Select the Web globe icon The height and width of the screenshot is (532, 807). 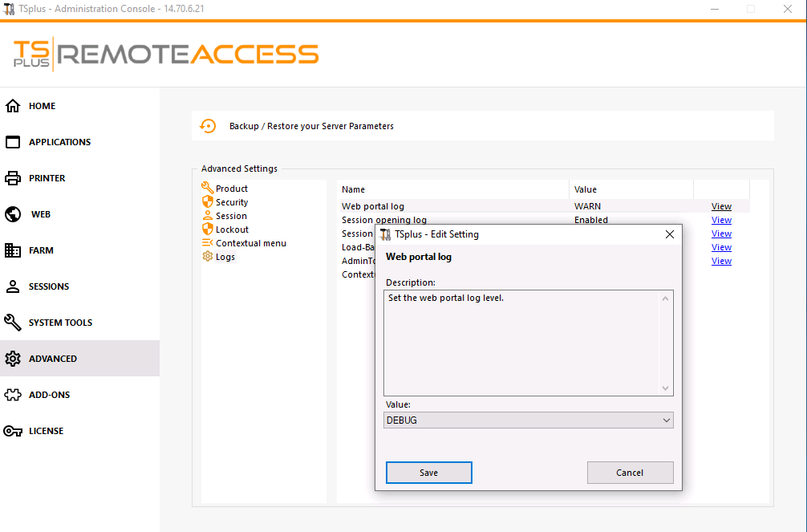[x=13, y=214]
